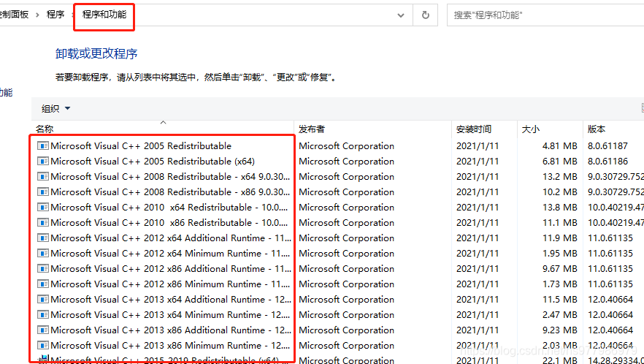This screenshot has width=644, height=364.
Task: Select Visual C++ 2012 x86 Additional Runtime name
Action: (x=171, y=268)
